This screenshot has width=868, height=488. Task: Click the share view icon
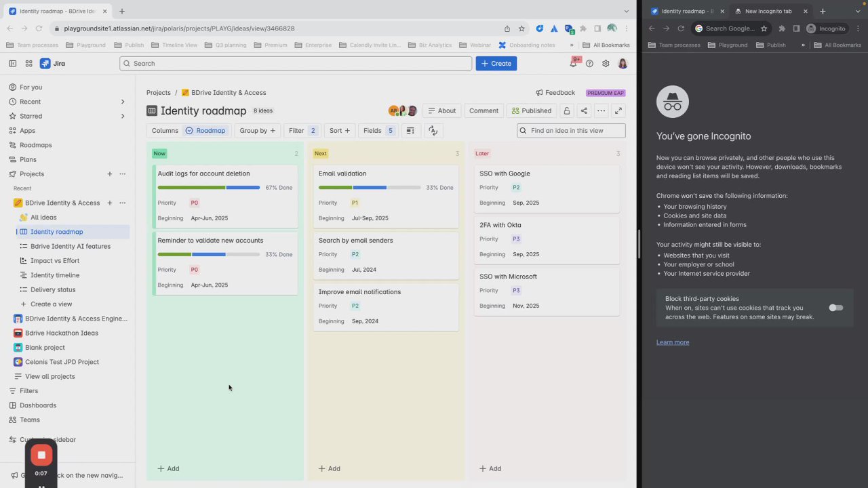tap(584, 110)
